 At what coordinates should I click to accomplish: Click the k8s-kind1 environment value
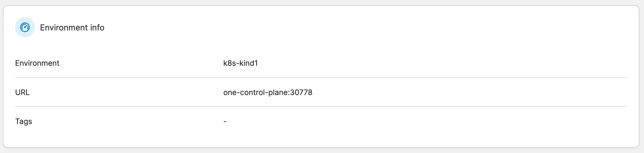point(240,63)
